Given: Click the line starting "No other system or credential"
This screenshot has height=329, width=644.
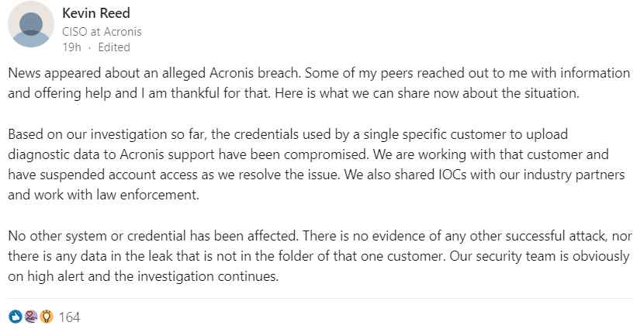Looking at the screenshot, I should (319, 236).
